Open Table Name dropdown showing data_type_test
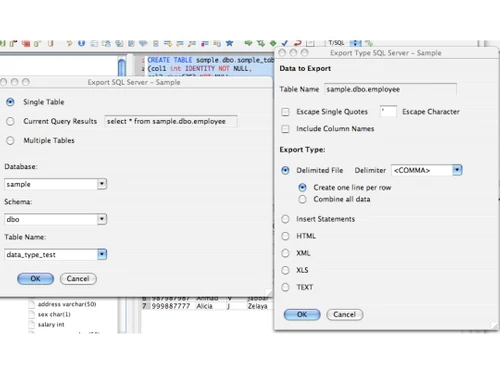Image resolution: width=500 pixels, height=375 pixels. [102, 255]
